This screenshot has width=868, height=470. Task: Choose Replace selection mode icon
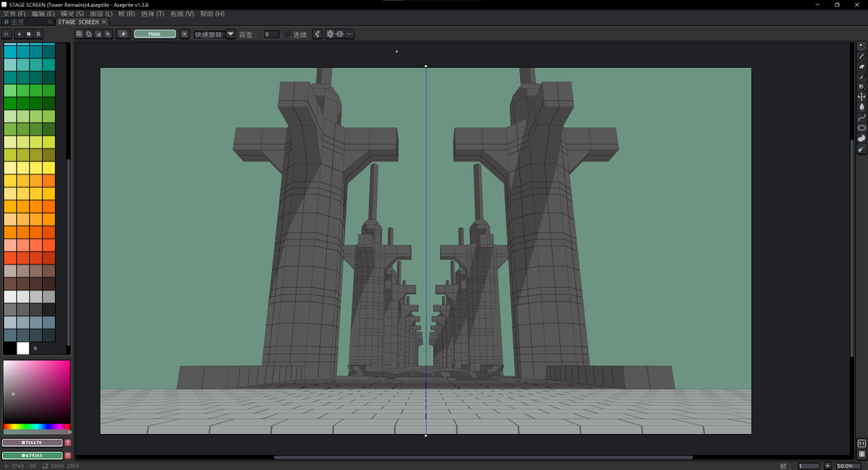80,34
